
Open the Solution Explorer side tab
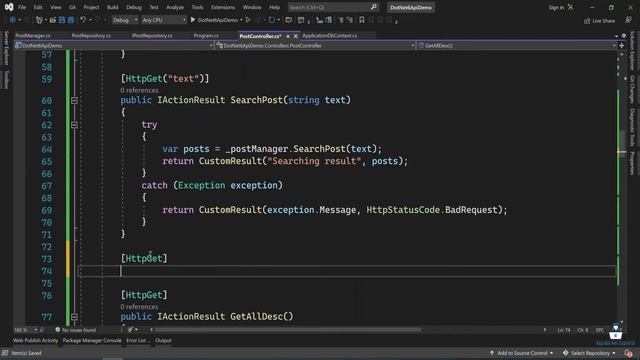pos(632,51)
